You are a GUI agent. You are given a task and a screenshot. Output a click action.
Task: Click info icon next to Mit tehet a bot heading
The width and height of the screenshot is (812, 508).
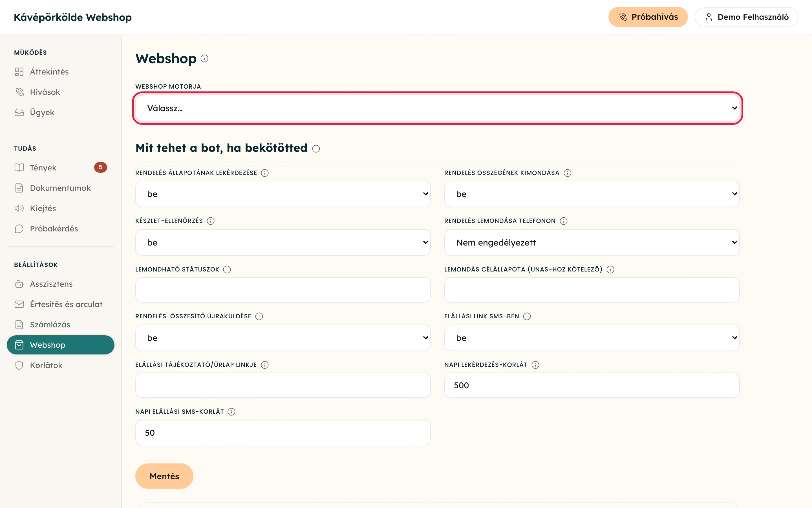pos(316,148)
